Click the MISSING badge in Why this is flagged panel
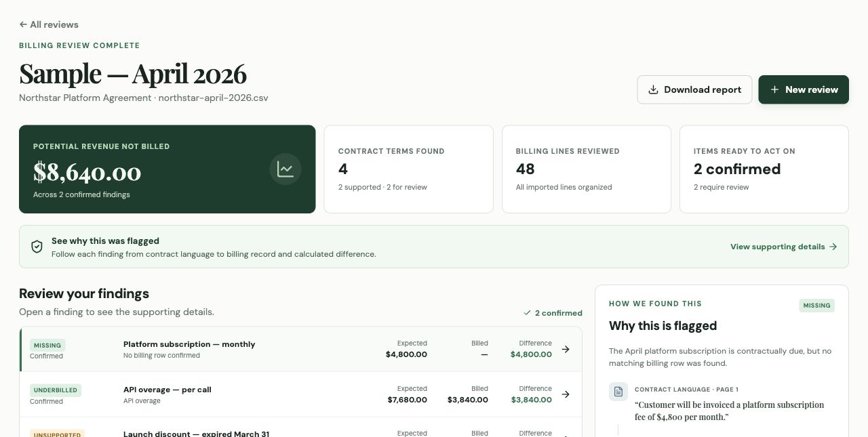This screenshot has width=868, height=437. tap(816, 306)
